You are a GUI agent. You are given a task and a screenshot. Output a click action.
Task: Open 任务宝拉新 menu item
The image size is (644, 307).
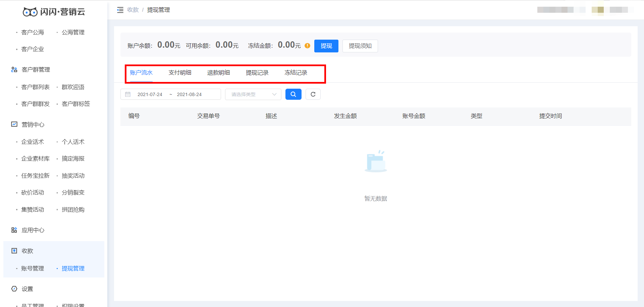[x=35, y=176]
